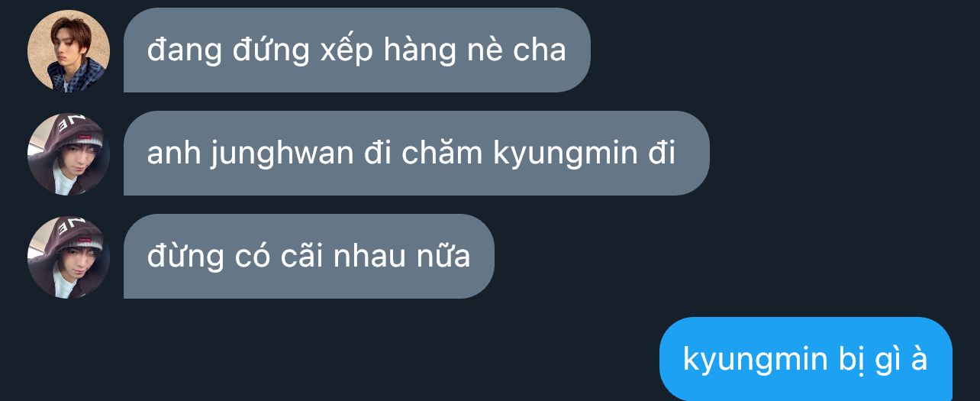Open the brown-haired sender's avatar in plaid shirt
Image resolution: width=980 pixels, height=401 pixels.
pos(69,51)
